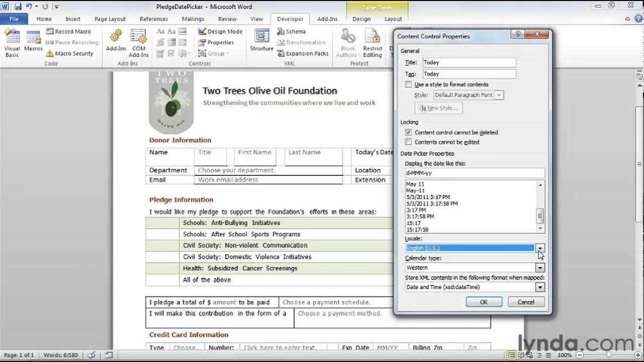Select '15:17:58' date format
This screenshot has width=644, height=362.
click(x=418, y=229)
